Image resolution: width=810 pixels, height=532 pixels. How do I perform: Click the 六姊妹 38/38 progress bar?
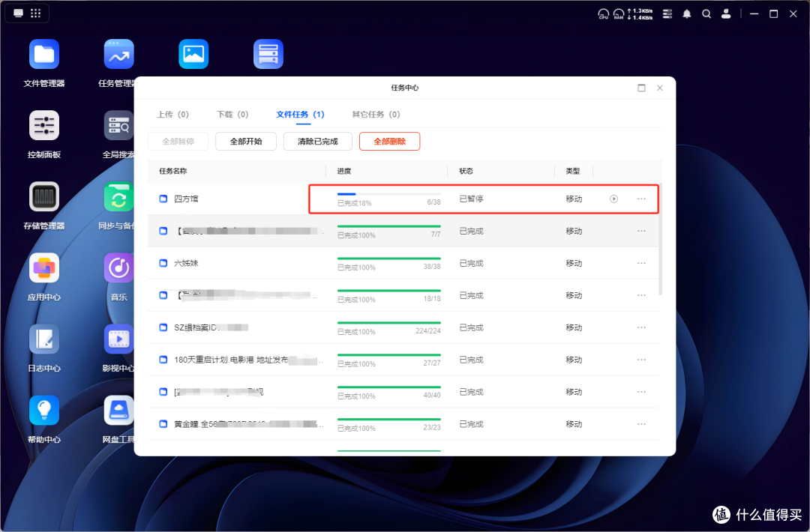(389, 259)
